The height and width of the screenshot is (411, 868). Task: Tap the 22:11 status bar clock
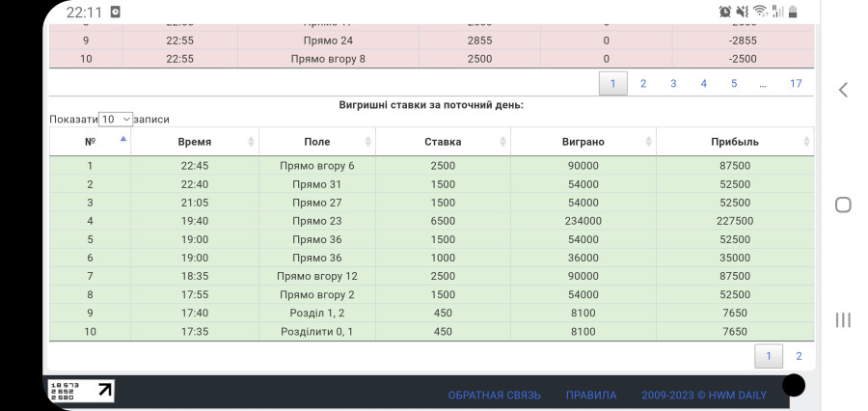pyautogui.click(x=84, y=12)
